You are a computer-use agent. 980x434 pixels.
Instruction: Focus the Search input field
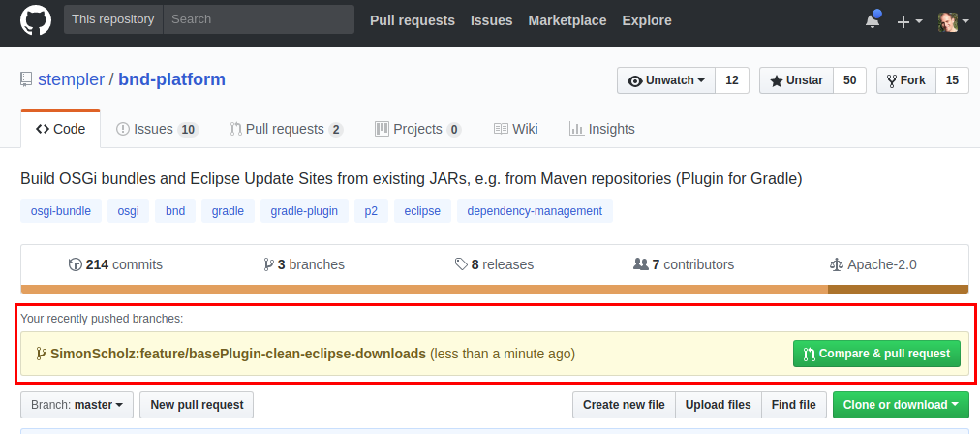pyautogui.click(x=259, y=19)
